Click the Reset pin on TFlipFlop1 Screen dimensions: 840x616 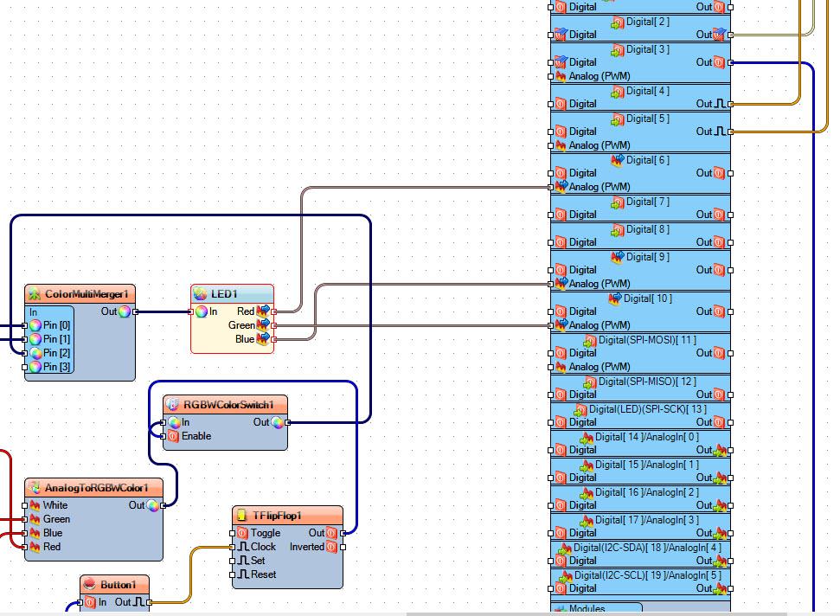(x=232, y=574)
